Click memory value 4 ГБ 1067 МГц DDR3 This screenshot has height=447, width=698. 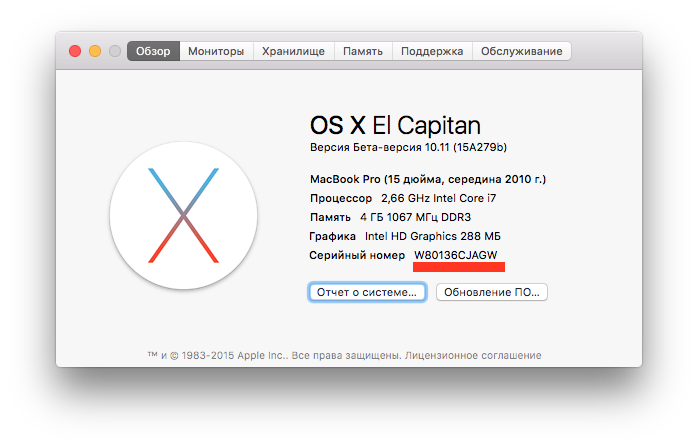coord(415,217)
